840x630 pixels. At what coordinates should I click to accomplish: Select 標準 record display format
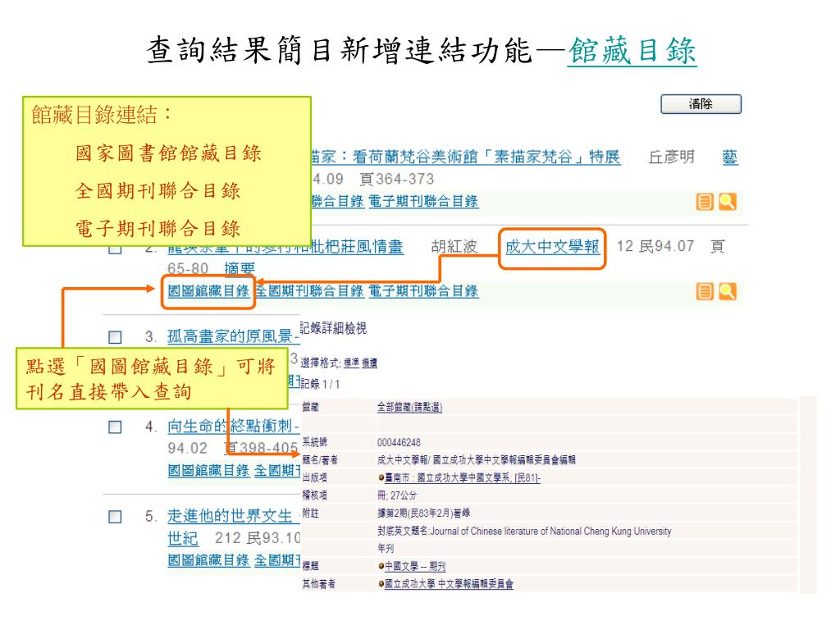[351, 363]
